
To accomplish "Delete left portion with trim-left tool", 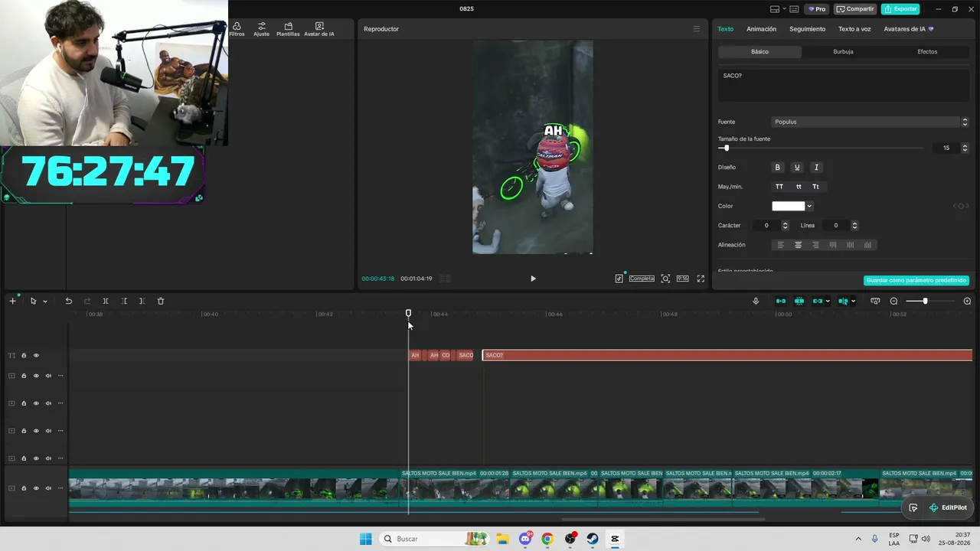I will coord(124,301).
